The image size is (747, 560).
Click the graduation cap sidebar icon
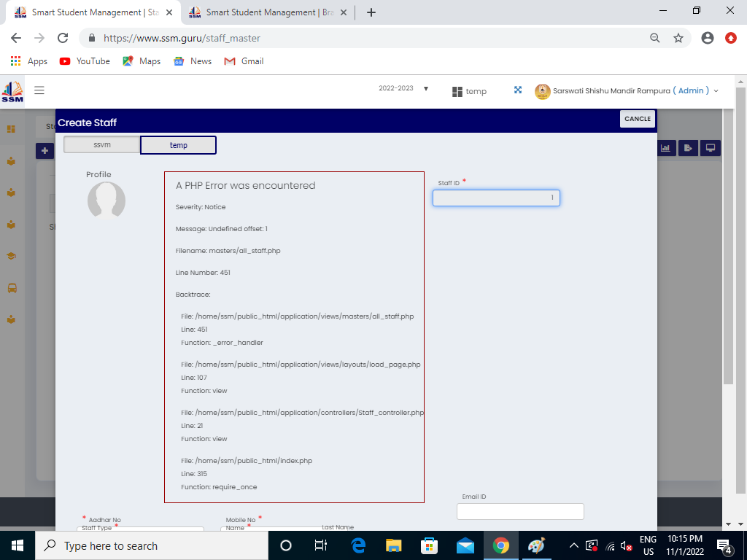12,256
